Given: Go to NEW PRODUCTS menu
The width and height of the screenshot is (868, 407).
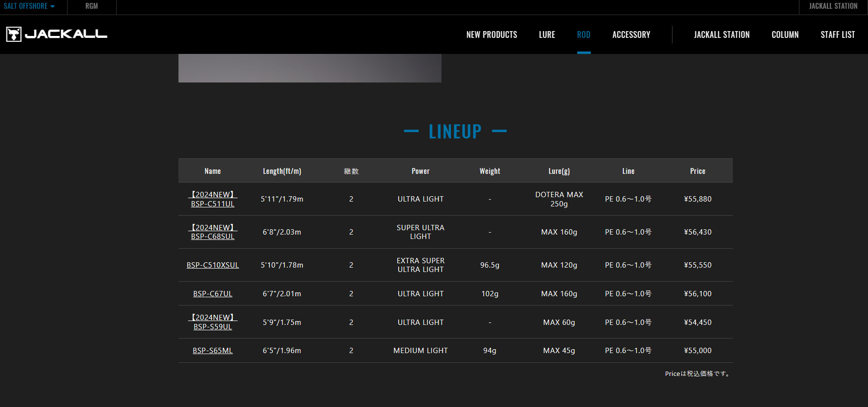Looking at the screenshot, I should tap(492, 34).
